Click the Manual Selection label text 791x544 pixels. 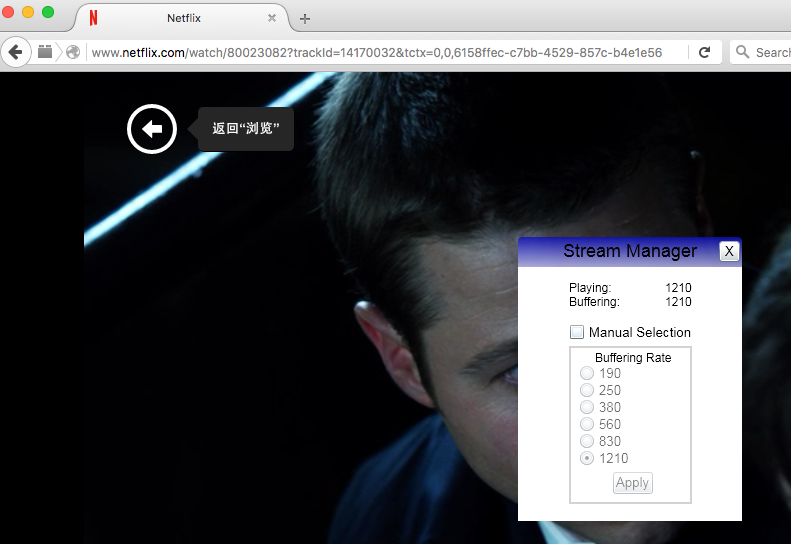640,332
